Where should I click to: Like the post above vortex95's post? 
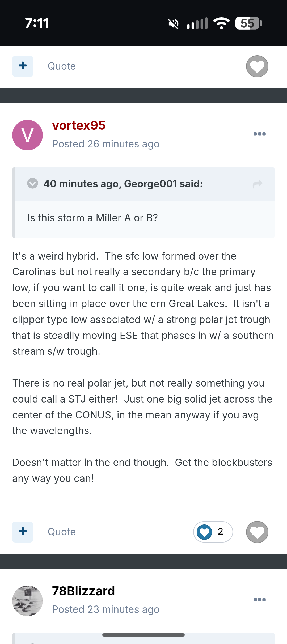pyautogui.click(x=257, y=66)
